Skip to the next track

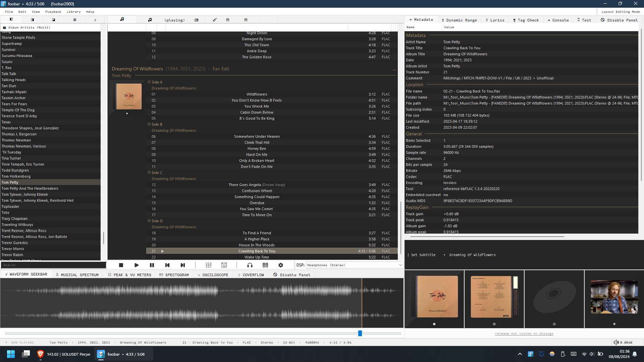(x=183, y=265)
